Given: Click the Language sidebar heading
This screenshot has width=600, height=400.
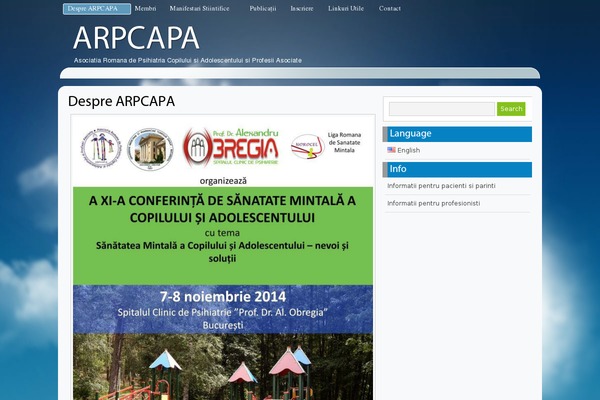Looking at the screenshot, I should 457,134.
